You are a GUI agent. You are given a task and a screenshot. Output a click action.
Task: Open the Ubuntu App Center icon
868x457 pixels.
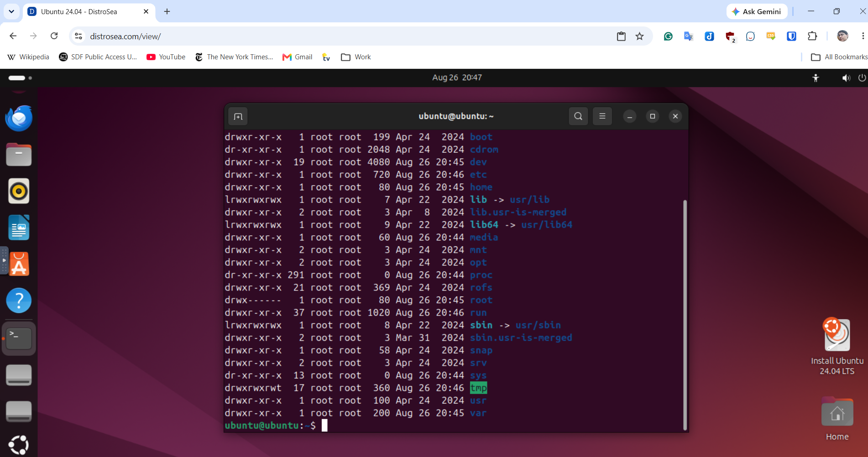point(19,264)
